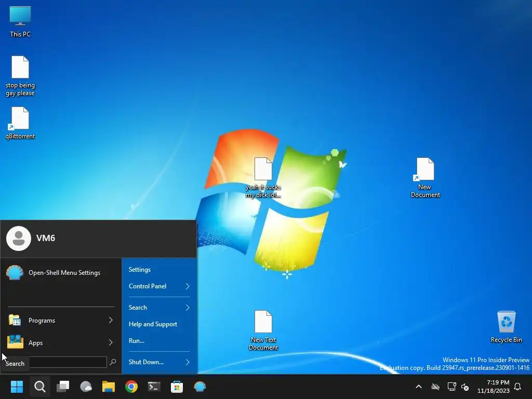Open the Apps menu entry
Screen dimensions: 532x399
(x=61, y=343)
